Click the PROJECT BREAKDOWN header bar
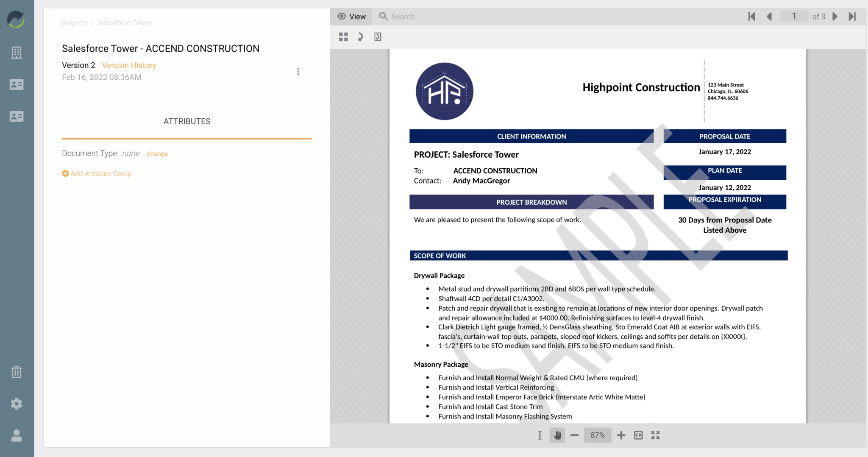This screenshot has width=868, height=457. pyautogui.click(x=531, y=202)
